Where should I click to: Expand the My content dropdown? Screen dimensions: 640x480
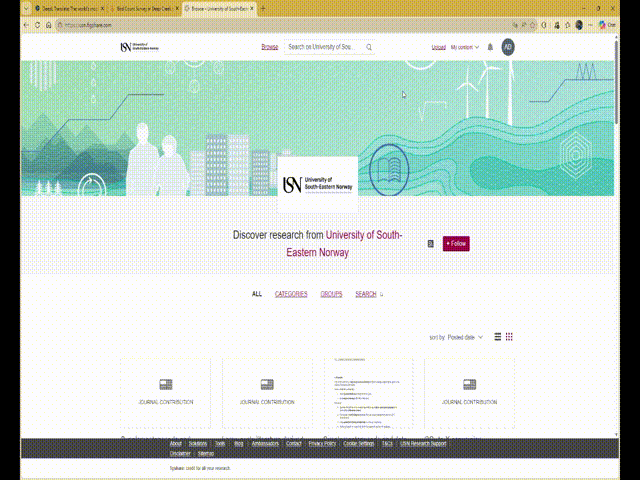464,47
